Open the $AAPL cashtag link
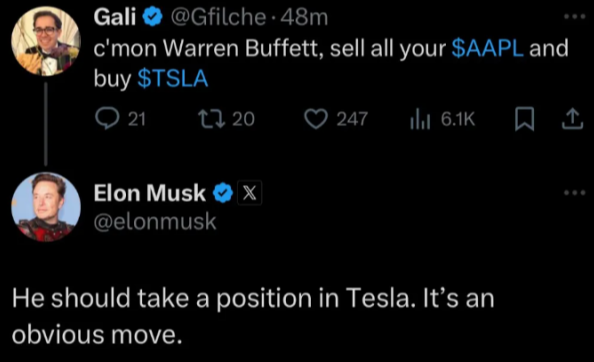This screenshot has height=362, width=594. (488, 48)
